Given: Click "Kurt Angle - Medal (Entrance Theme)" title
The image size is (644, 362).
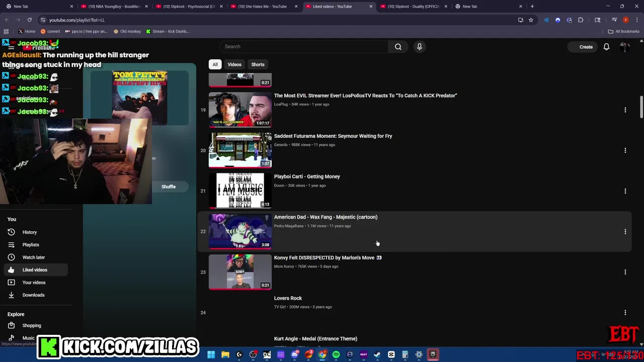Looking at the screenshot, I should [315, 339].
